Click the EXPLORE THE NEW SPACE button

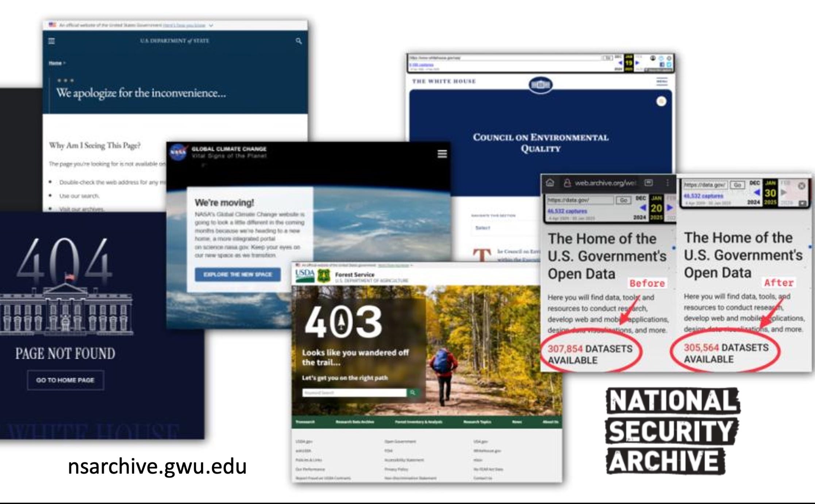pyautogui.click(x=238, y=274)
